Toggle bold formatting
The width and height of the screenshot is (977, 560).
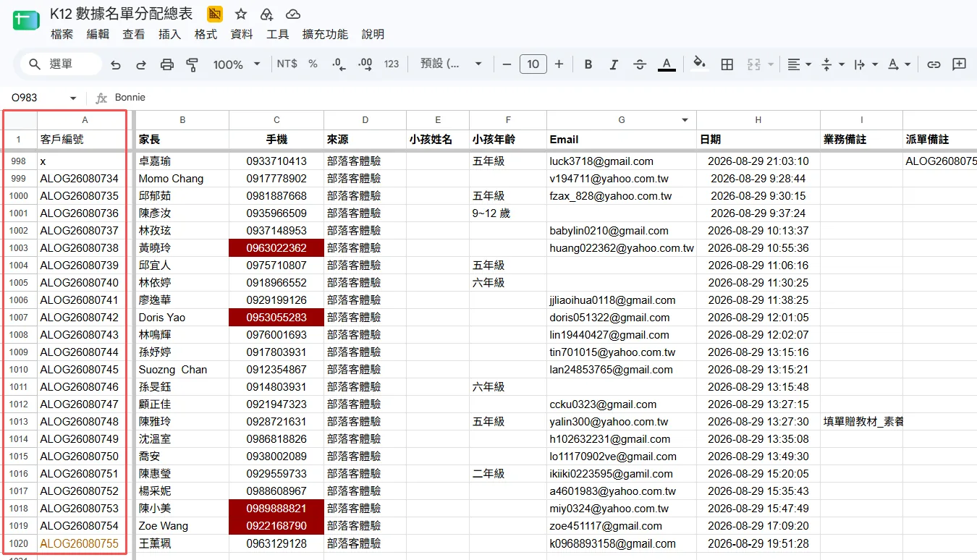point(588,64)
